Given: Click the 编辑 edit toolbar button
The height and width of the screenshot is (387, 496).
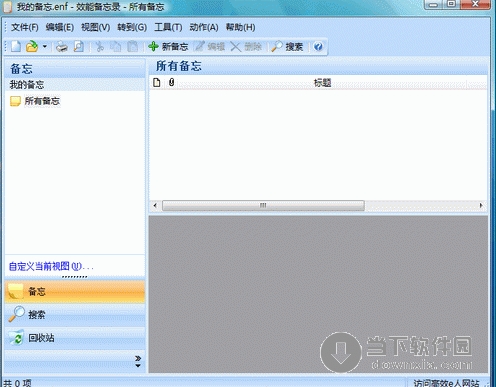Looking at the screenshot, I should click(210, 47).
